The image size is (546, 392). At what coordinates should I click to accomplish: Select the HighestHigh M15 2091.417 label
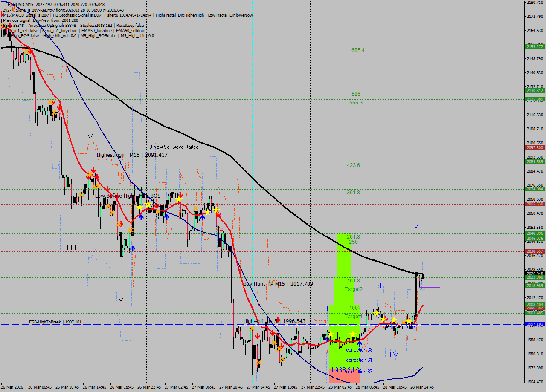tap(132, 155)
